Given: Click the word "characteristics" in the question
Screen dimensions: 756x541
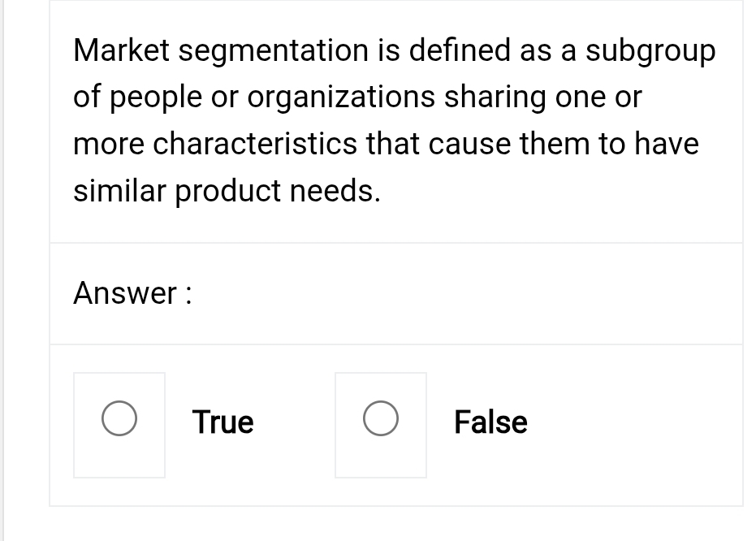Looking at the screenshot, I should click(x=255, y=145).
